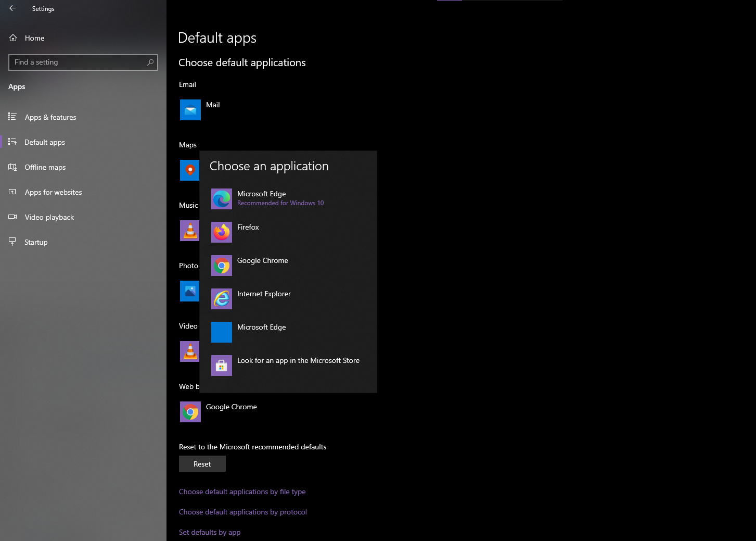
Task: Choose Firefox as the Maps app
Action: pos(248,232)
